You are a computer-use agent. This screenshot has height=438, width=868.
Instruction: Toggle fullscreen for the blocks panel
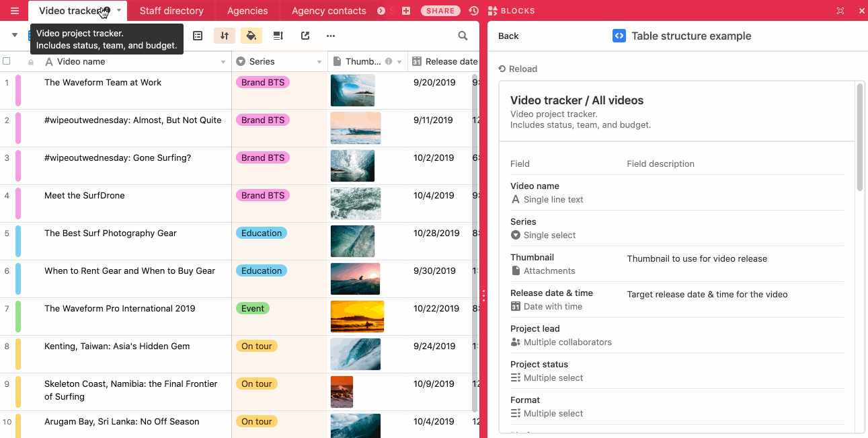pos(840,11)
